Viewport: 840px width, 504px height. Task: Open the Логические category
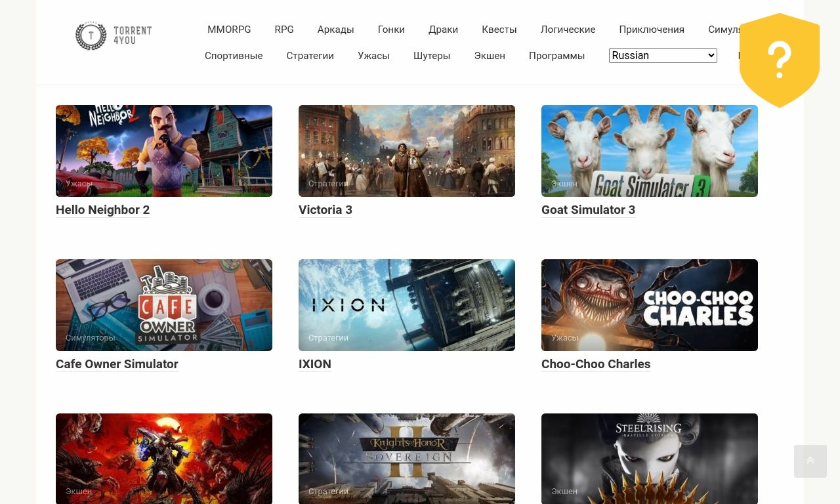point(568,30)
